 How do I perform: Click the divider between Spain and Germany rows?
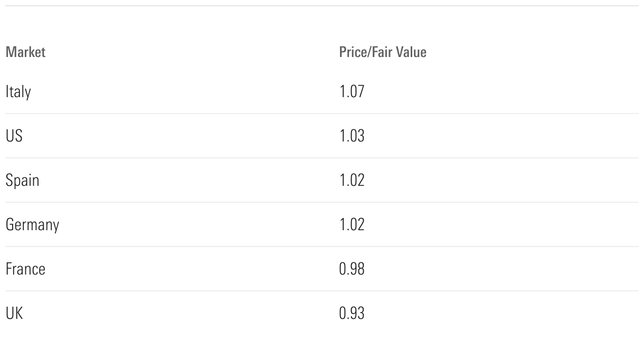coord(322,202)
